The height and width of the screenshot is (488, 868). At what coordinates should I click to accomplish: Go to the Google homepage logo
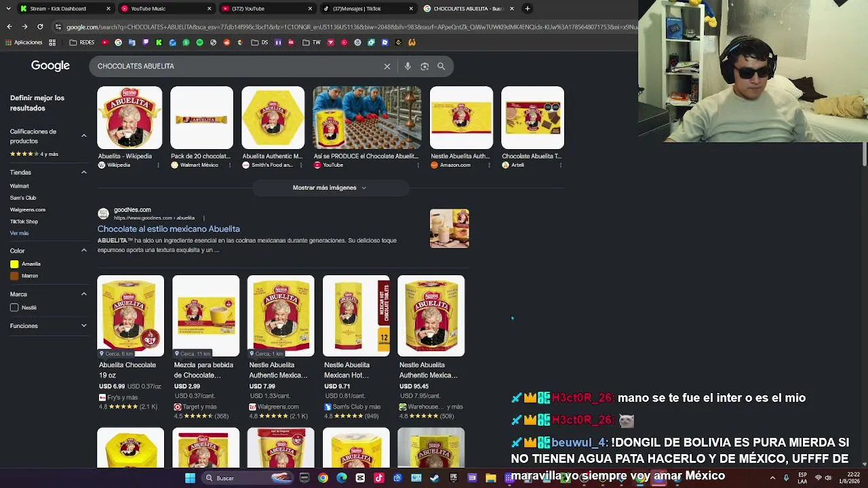coord(50,66)
